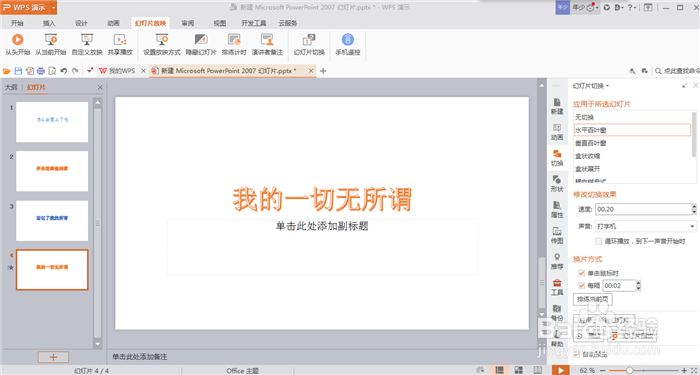Start slideshow from beginning (从头开始)
Screen dimensions: 700x375
coord(17,45)
